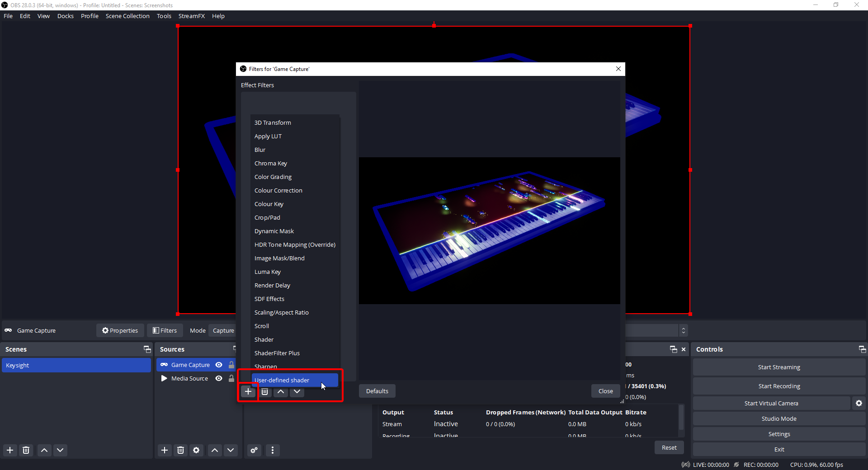Click the CPU usage status text
The image size is (868, 470).
(x=816, y=465)
